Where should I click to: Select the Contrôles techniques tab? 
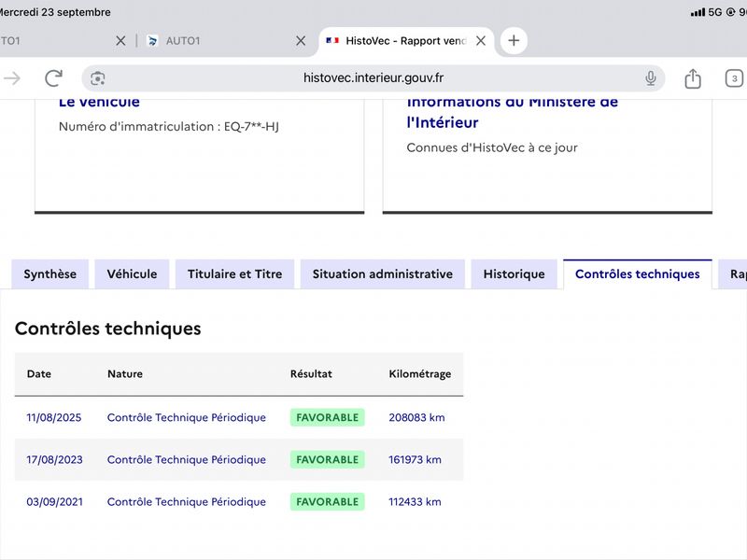(x=638, y=274)
